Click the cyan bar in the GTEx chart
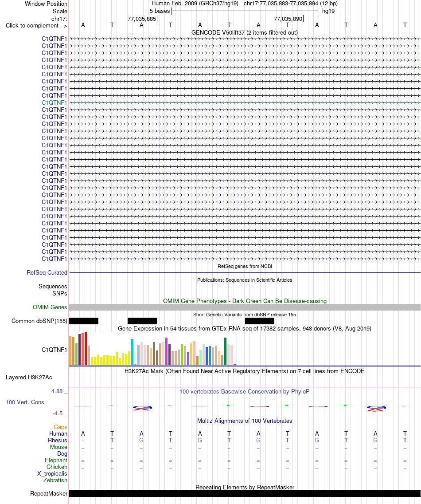The height and width of the screenshot is (504, 421). (x=133, y=352)
